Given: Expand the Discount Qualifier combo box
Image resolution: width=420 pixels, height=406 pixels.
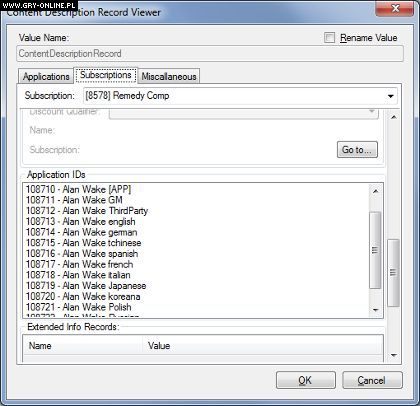Looking at the screenshot, I should [x=244, y=113].
